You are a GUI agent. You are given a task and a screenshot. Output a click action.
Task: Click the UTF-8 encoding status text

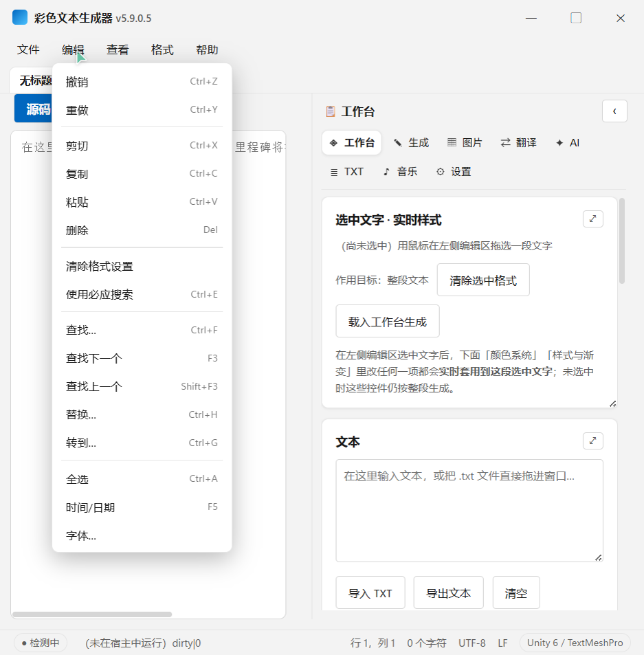pyautogui.click(x=472, y=643)
